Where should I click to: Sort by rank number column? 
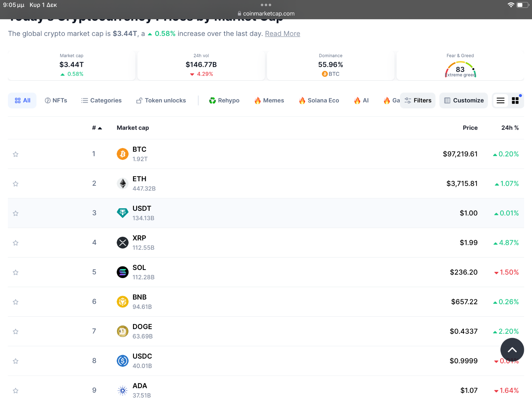click(x=97, y=128)
